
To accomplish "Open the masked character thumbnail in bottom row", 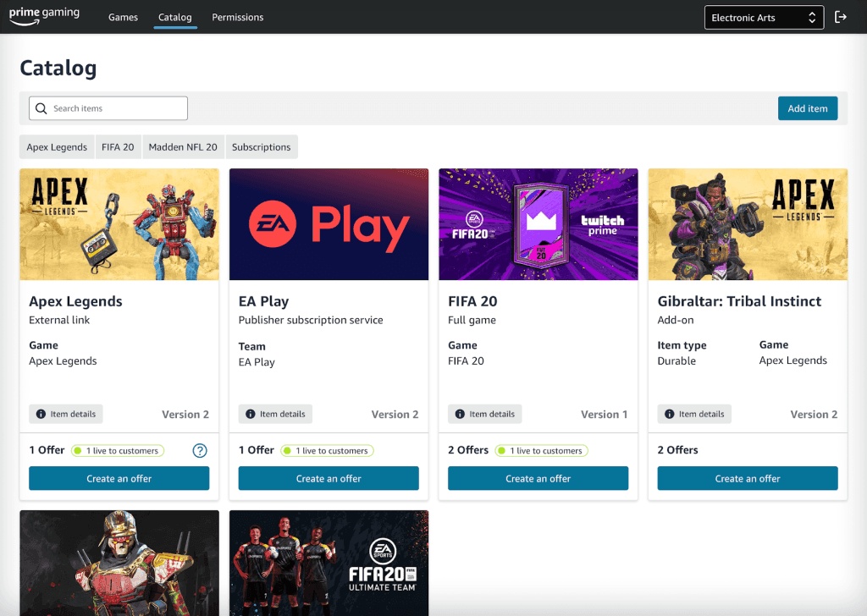I will pos(119,563).
